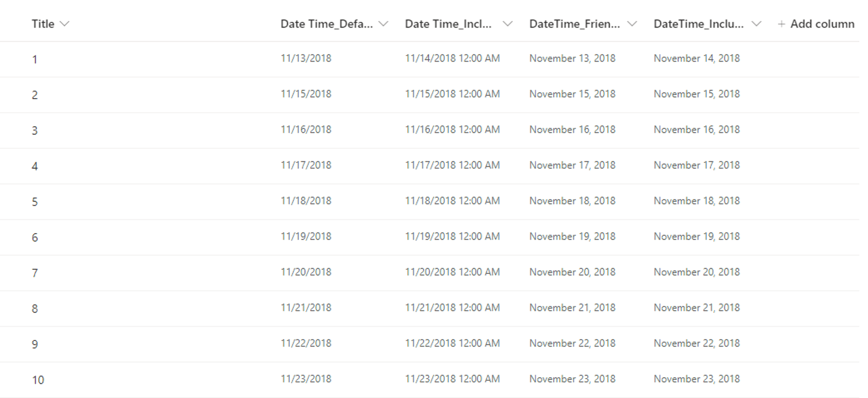
Task: Open the DateTime_Frien... column chevron menu
Action: pyautogui.click(x=632, y=24)
